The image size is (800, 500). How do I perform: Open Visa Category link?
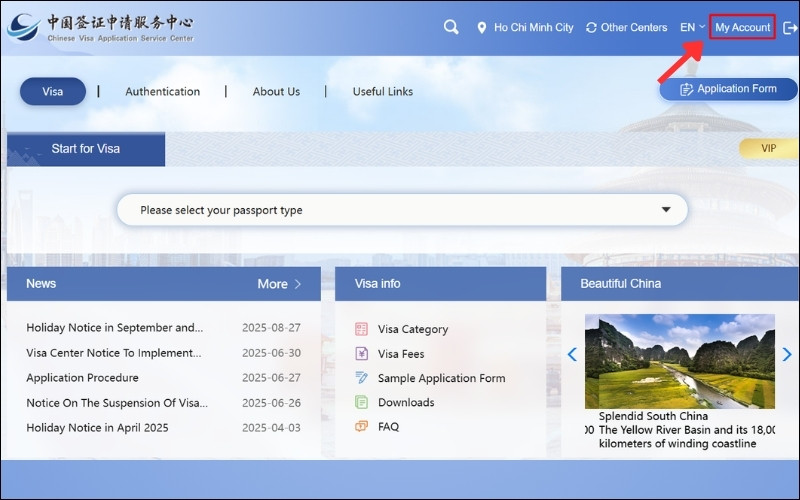click(413, 329)
